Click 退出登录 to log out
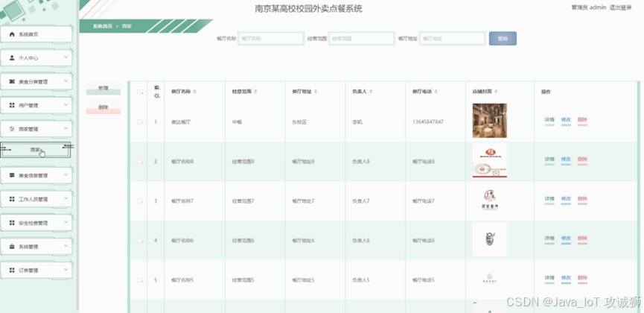The width and height of the screenshot is (644, 313). point(620,7)
